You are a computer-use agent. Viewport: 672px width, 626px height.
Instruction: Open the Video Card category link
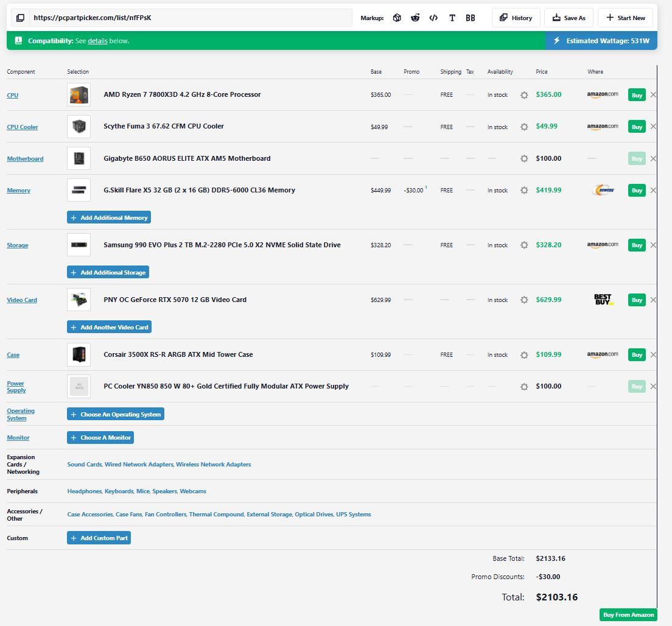point(22,300)
